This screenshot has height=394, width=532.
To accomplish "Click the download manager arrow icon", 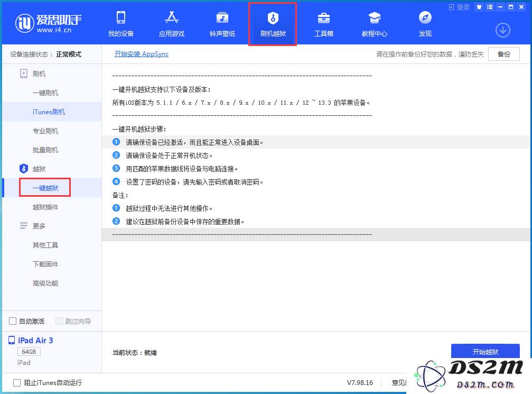I will tap(503, 30).
